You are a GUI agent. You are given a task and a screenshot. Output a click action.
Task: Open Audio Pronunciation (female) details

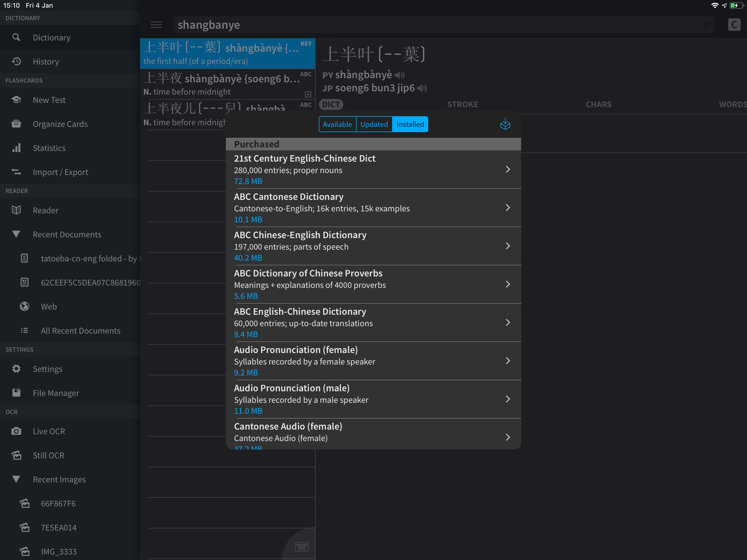coord(373,361)
